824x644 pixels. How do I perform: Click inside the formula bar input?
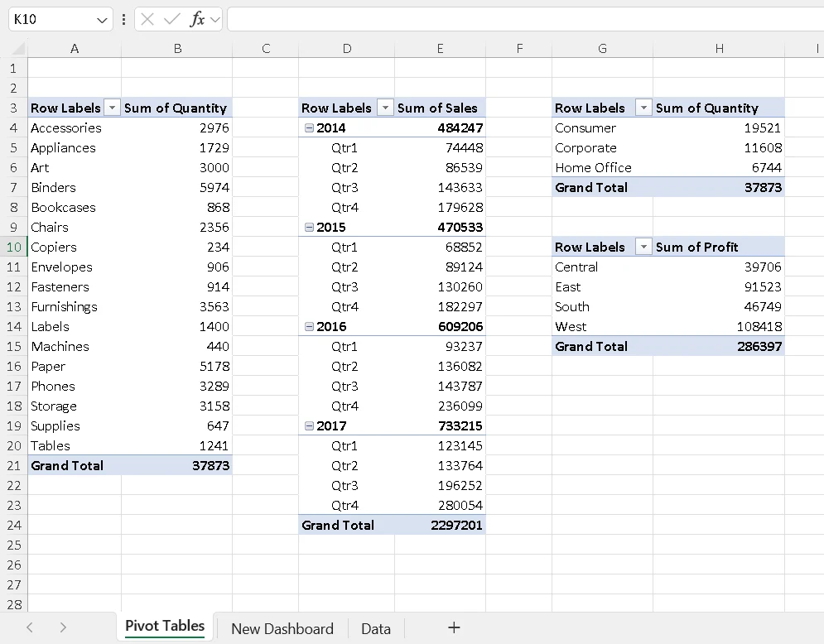pyautogui.click(x=522, y=19)
